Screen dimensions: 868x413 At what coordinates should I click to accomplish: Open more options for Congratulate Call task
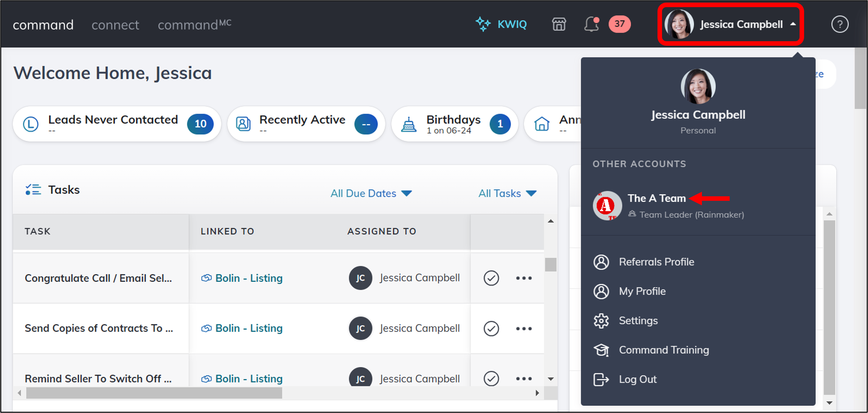click(x=524, y=278)
